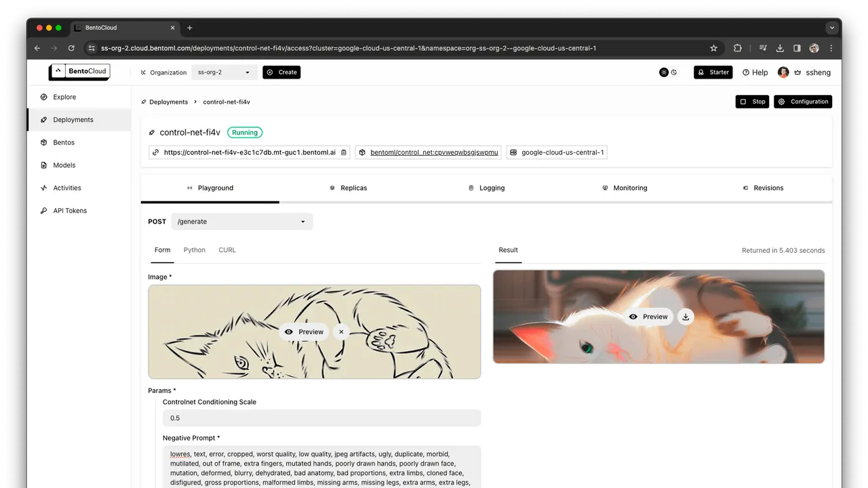Click into the Negative Prompt text area
Screen dimensions: 868x488
tap(321, 467)
